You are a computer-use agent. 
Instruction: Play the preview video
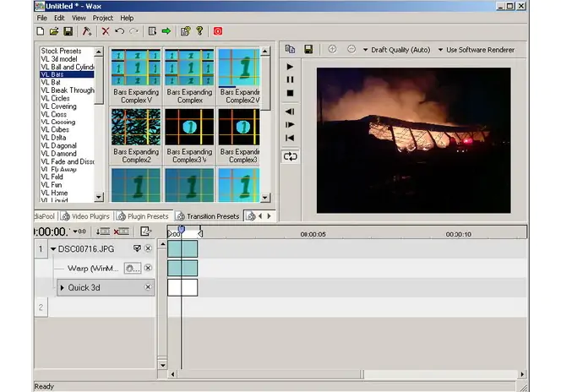coord(290,67)
